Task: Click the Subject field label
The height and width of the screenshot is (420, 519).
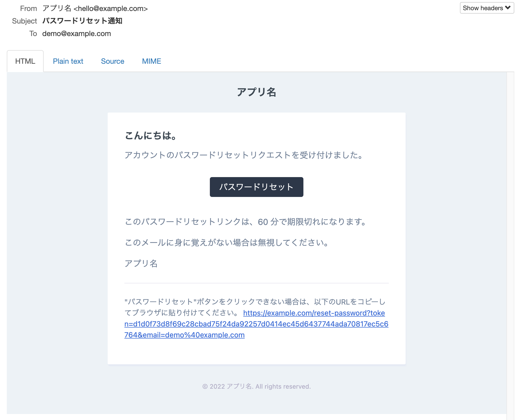Action: pyautogui.click(x=25, y=21)
